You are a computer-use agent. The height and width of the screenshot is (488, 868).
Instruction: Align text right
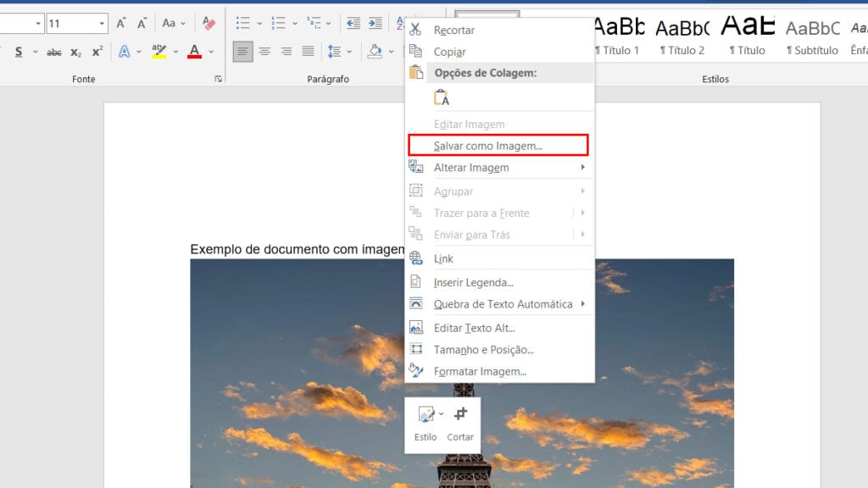[287, 52]
